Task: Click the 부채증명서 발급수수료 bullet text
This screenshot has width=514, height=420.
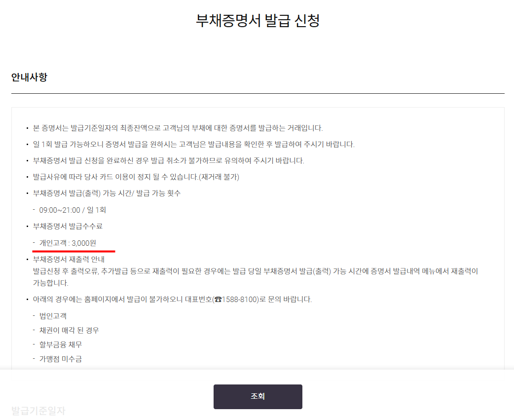Action: (x=68, y=226)
